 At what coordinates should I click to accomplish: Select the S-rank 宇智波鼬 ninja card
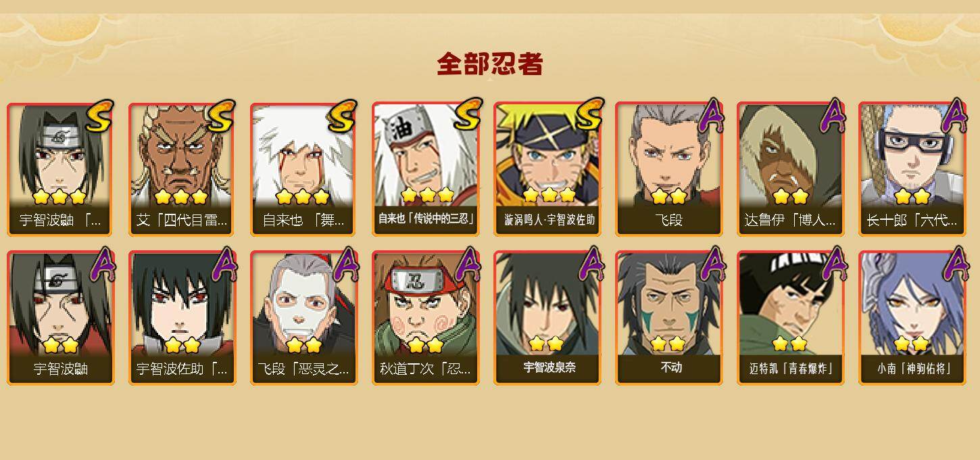pos(61,169)
